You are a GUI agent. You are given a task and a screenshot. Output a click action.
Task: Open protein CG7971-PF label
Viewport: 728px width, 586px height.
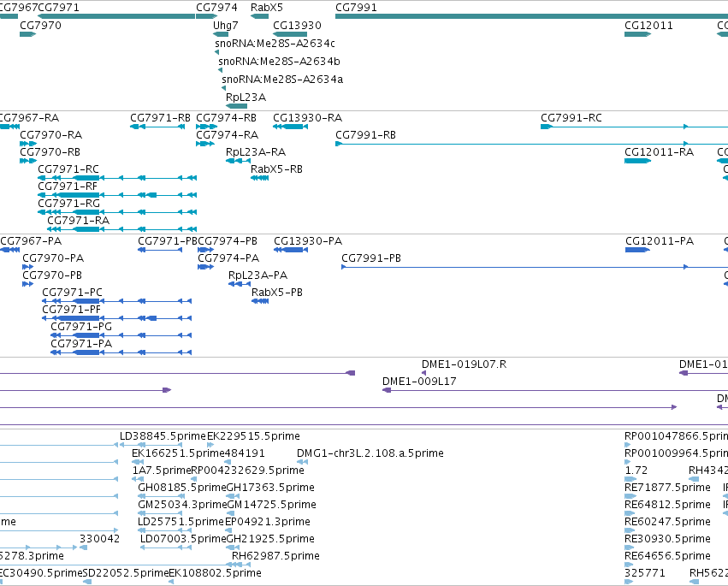pos(72,311)
